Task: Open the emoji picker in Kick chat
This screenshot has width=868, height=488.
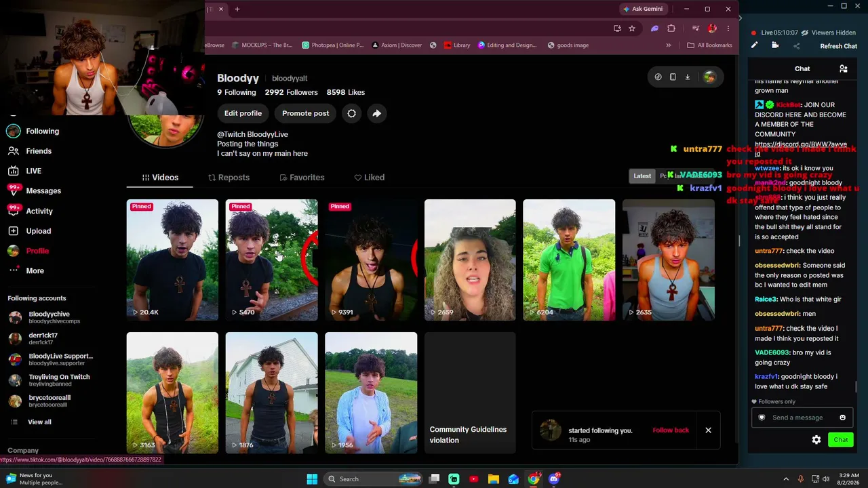Action: click(842, 418)
